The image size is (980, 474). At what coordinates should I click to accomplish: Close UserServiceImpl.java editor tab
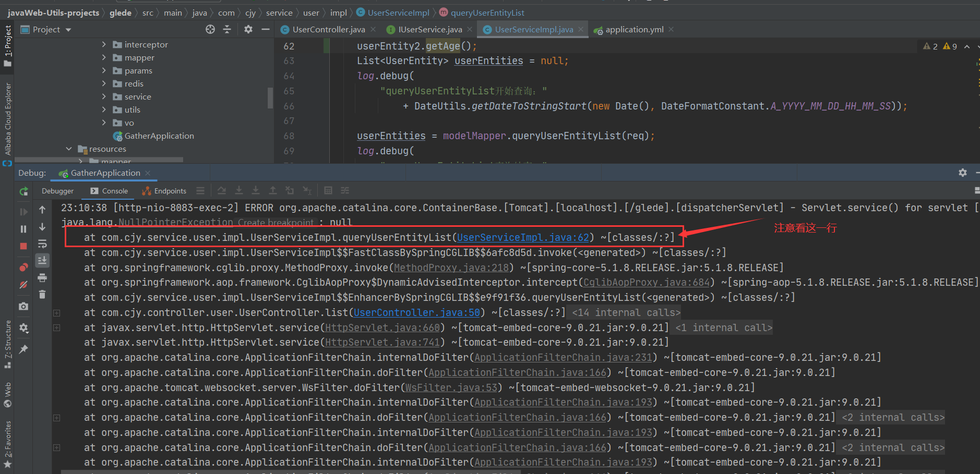point(581,30)
